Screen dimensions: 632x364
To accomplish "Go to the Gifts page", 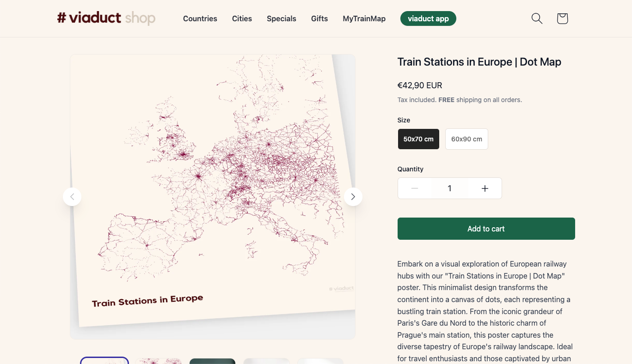I will [x=319, y=19].
